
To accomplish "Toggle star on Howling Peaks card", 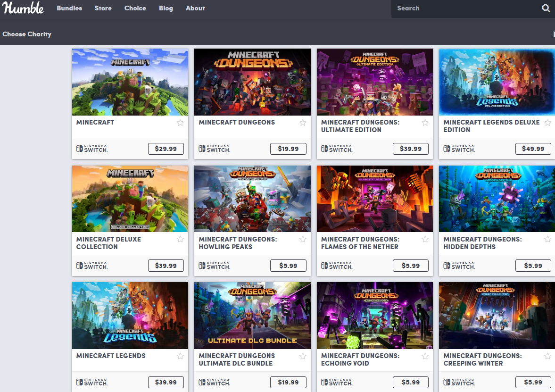I will pyautogui.click(x=303, y=239).
